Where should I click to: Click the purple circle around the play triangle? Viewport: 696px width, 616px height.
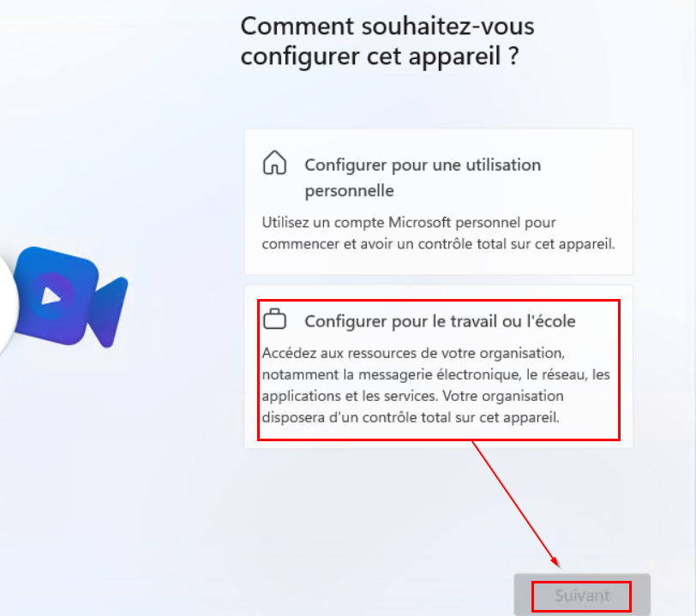tap(51, 296)
